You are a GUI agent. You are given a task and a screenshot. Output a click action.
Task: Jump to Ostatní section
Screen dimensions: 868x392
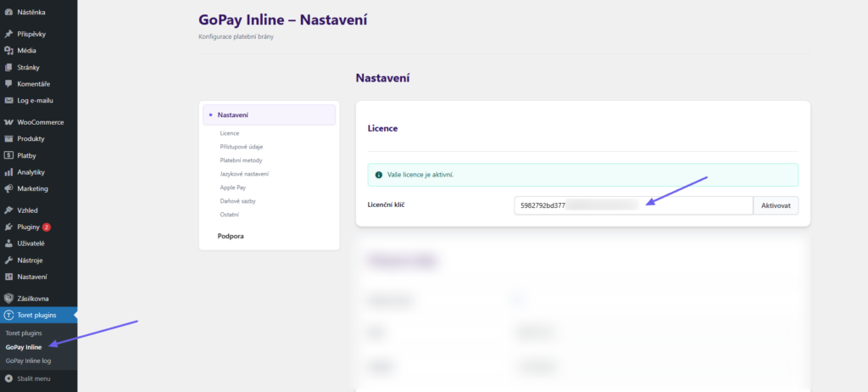tap(229, 215)
